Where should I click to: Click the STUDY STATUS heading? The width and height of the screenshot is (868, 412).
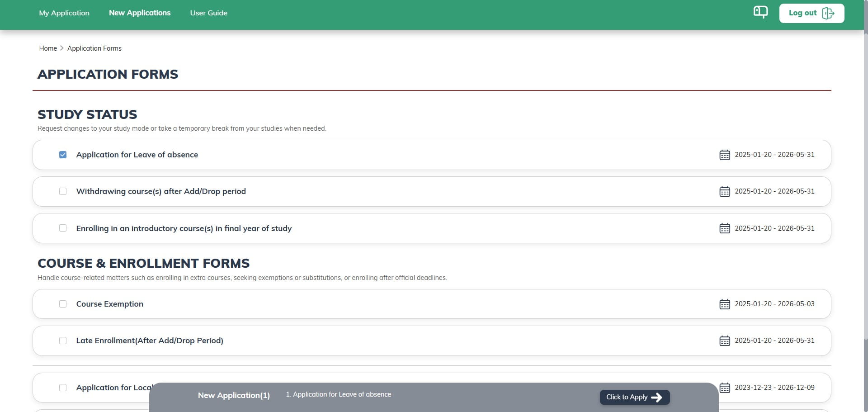tap(87, 114)
